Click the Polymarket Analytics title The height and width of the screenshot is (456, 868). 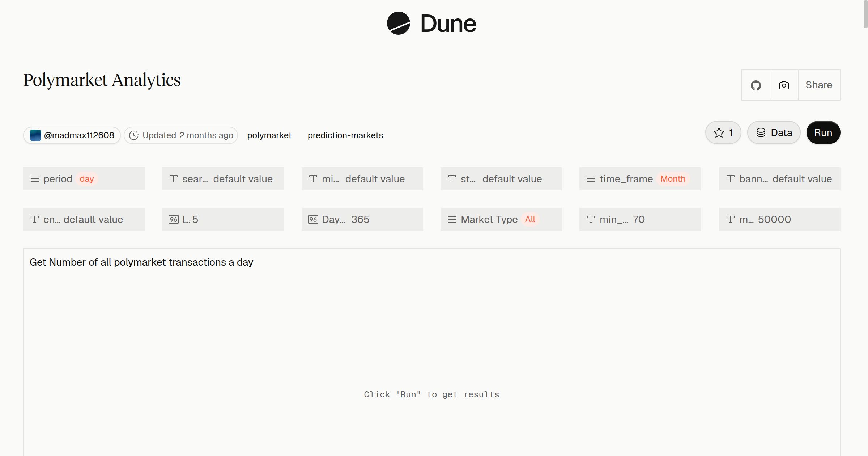[102, 80]
